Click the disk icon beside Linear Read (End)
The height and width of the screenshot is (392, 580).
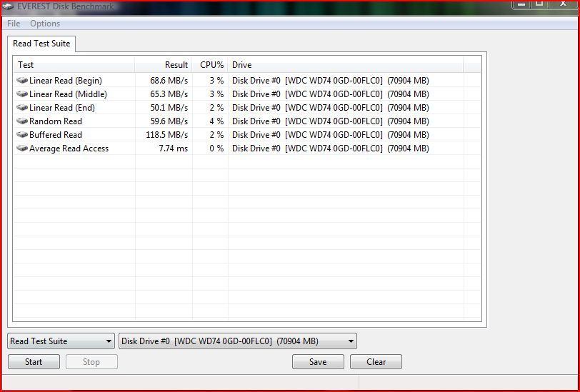click(x=22, y=108)
